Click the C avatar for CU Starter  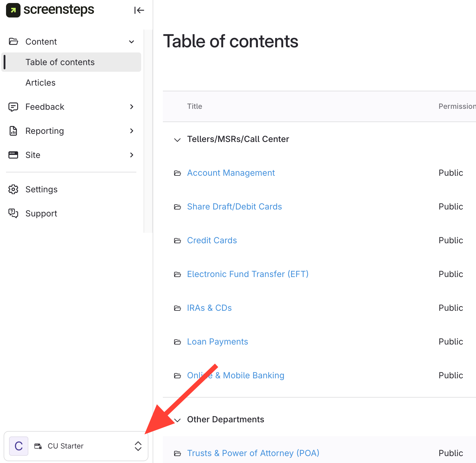click(19, 446)
